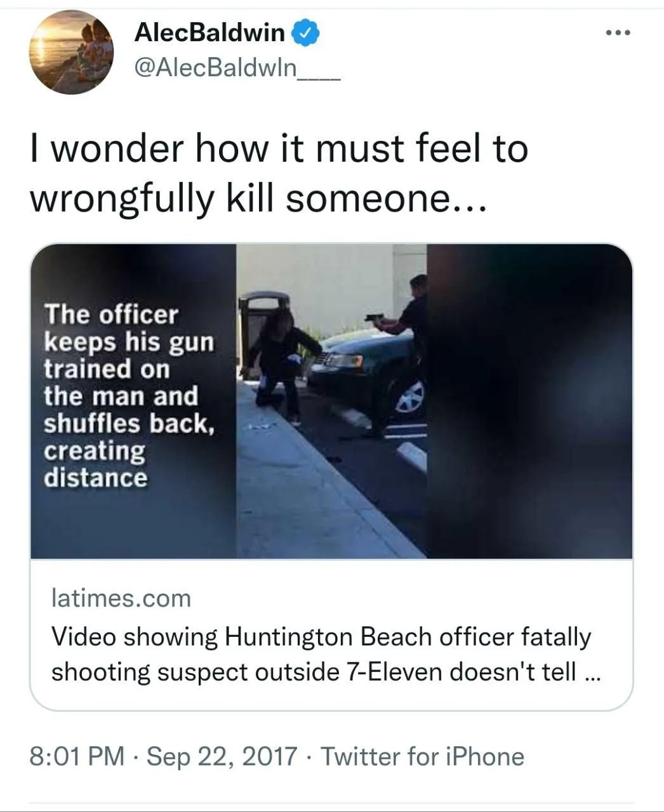This screenshot has height=812, width=664.
Task: Open the AlecBaldwin display name profile link
Action: 209,32
